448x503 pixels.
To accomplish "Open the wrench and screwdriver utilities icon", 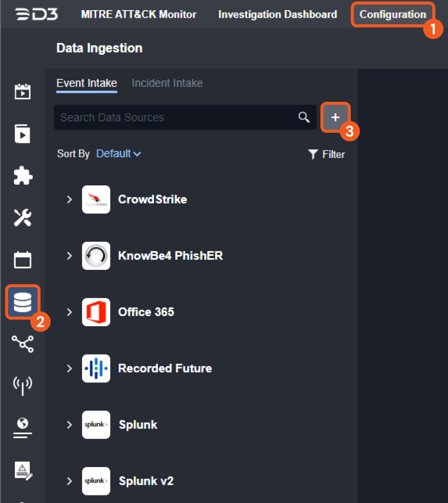I will [x=22, y=218].
